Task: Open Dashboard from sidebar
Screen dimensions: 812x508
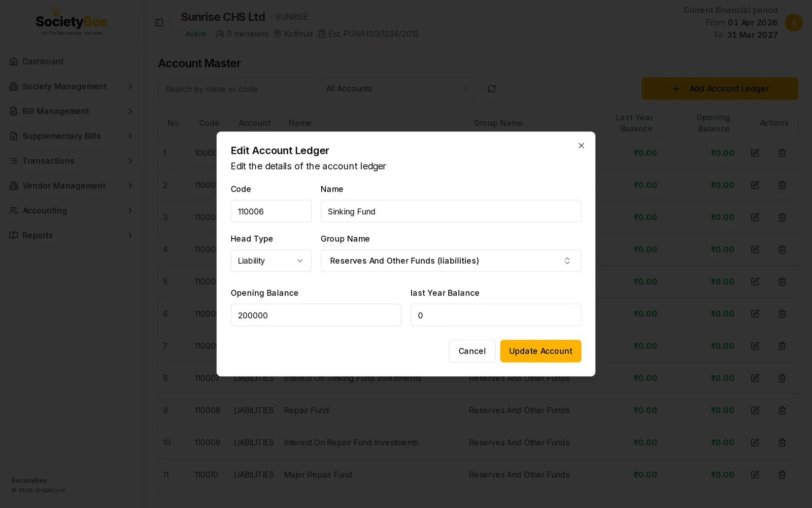Action: pyautogui.click(x=71, y=61)
